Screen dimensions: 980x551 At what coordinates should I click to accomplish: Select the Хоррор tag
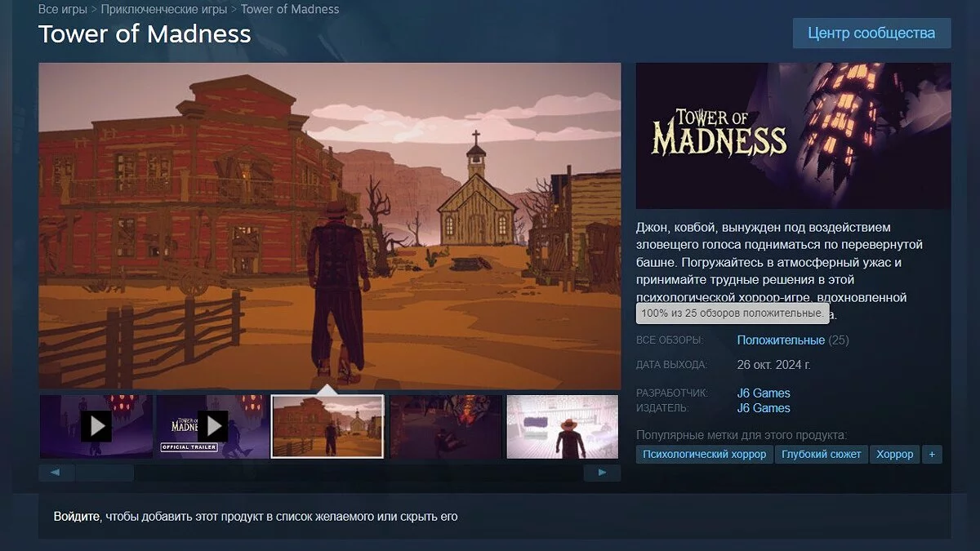point(895,454)
